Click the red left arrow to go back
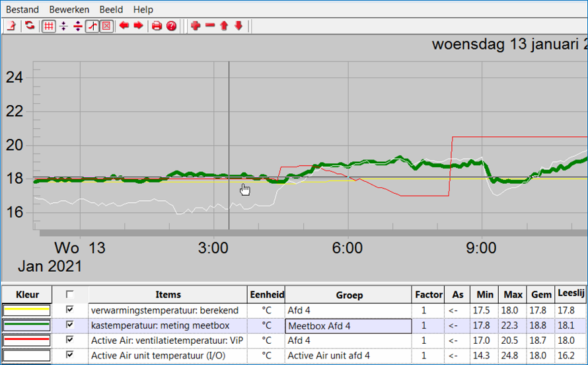This screenshot has width=588, height=365. [124, 26]
